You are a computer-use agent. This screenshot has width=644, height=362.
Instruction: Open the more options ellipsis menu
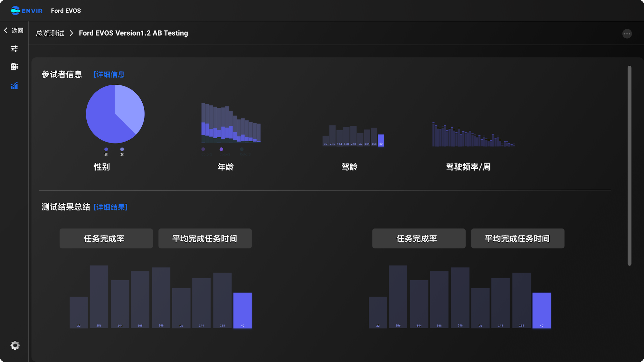tap(627, 33)
